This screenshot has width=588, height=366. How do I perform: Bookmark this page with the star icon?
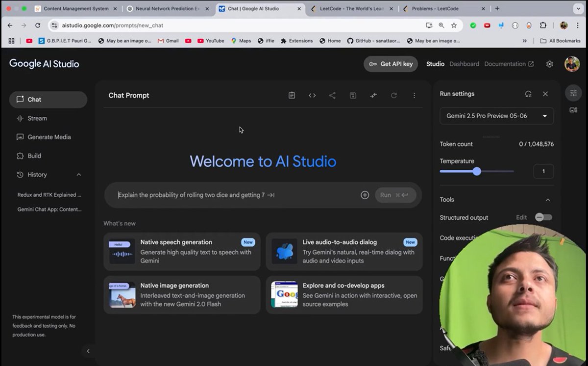[x=454, y=25]
